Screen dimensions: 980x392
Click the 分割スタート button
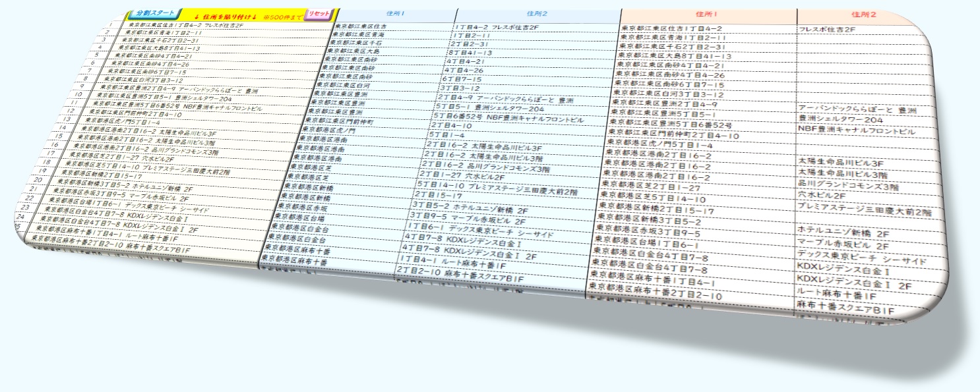point(155,13)
